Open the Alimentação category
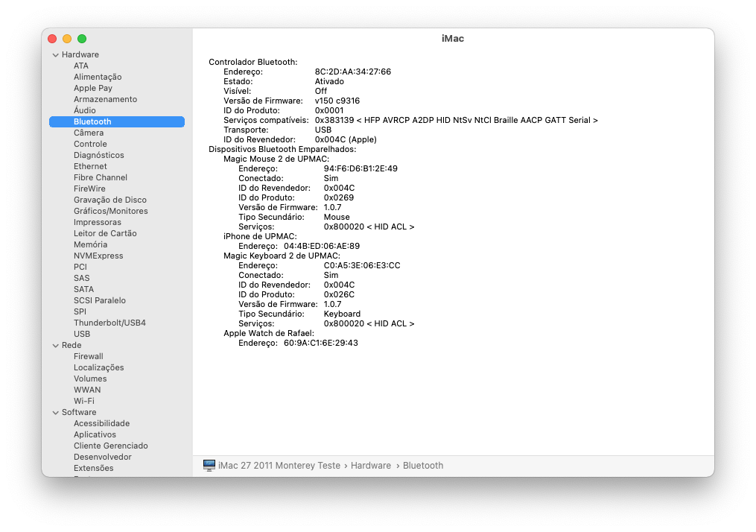Viewport: 756px width, 532px height. (98, 77)
